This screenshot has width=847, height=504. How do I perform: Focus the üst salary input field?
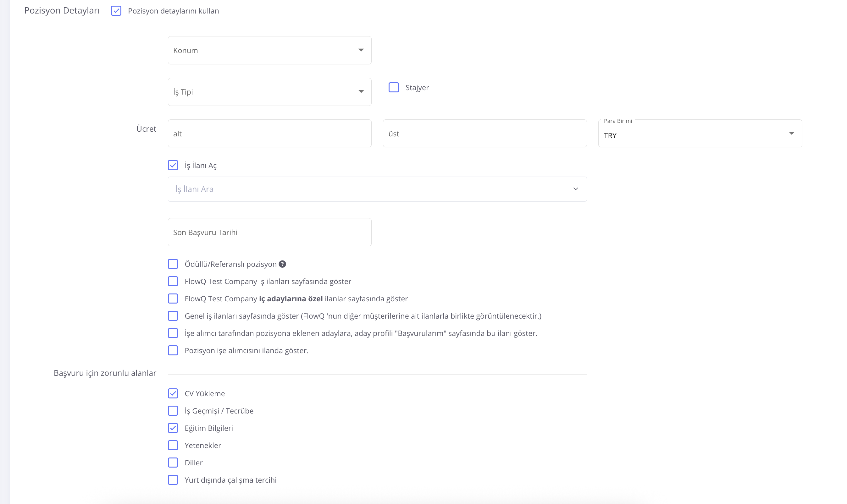pyautogui.click(x=484, y=134)
